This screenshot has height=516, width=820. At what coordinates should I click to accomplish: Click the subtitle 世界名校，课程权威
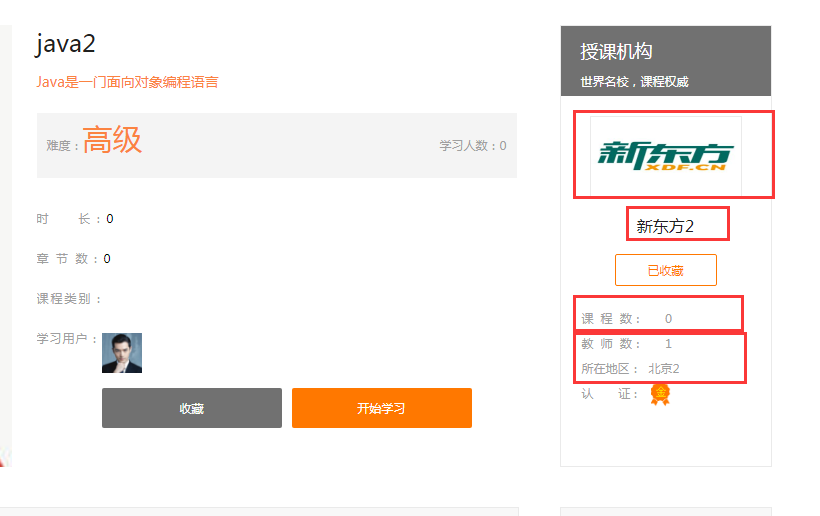[x=634, y=82]
